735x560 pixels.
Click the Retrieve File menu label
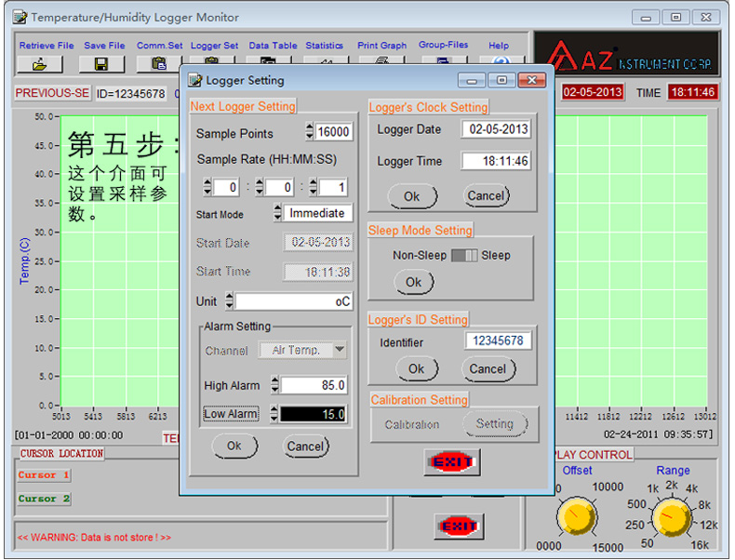click(x=47, y=46)
